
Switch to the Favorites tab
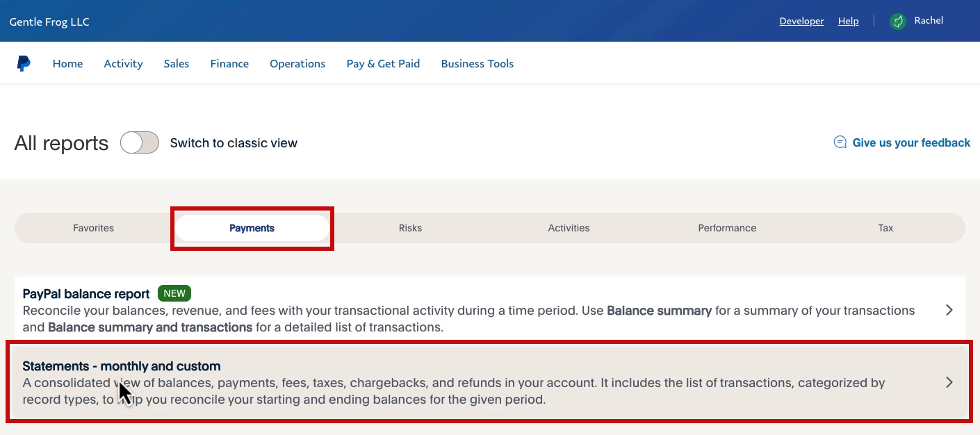[x=94, y=228]
